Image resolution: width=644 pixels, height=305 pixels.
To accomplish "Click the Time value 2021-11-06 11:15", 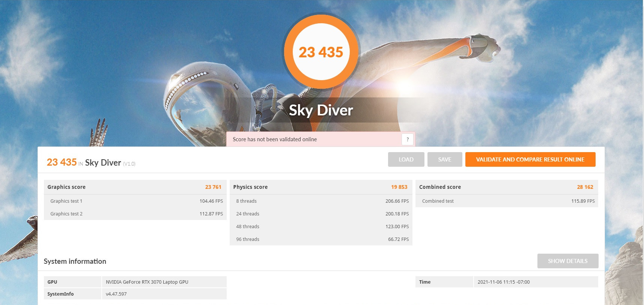I will [503, 282].
